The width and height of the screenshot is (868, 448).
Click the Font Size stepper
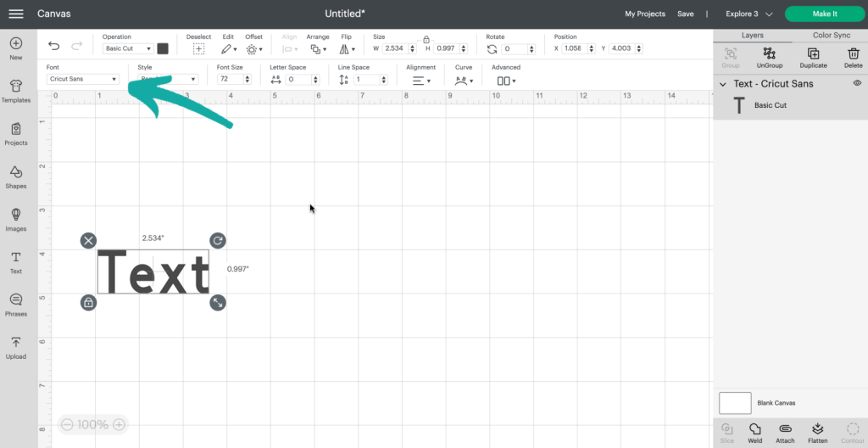pos(248,79)
